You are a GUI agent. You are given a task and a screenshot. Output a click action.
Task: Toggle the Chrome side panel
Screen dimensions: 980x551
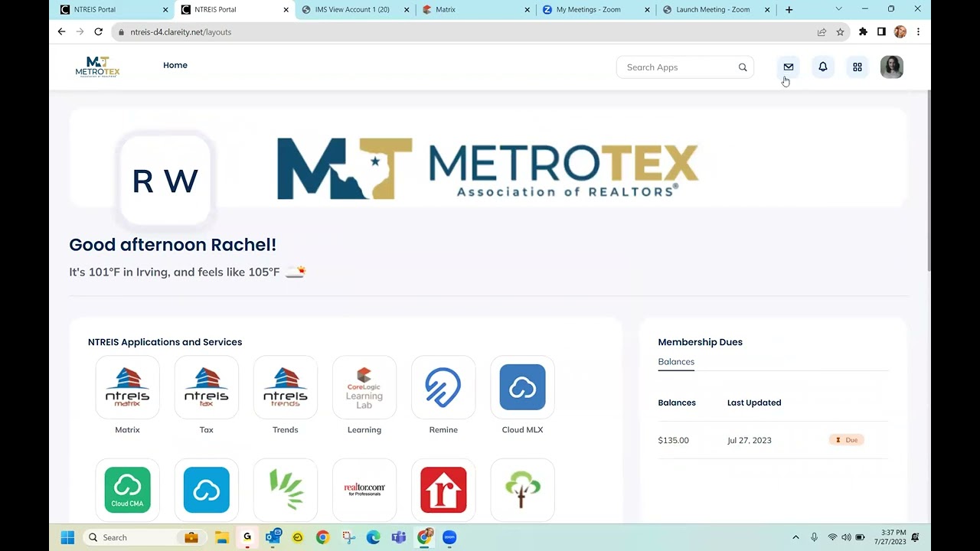point(881,32)
